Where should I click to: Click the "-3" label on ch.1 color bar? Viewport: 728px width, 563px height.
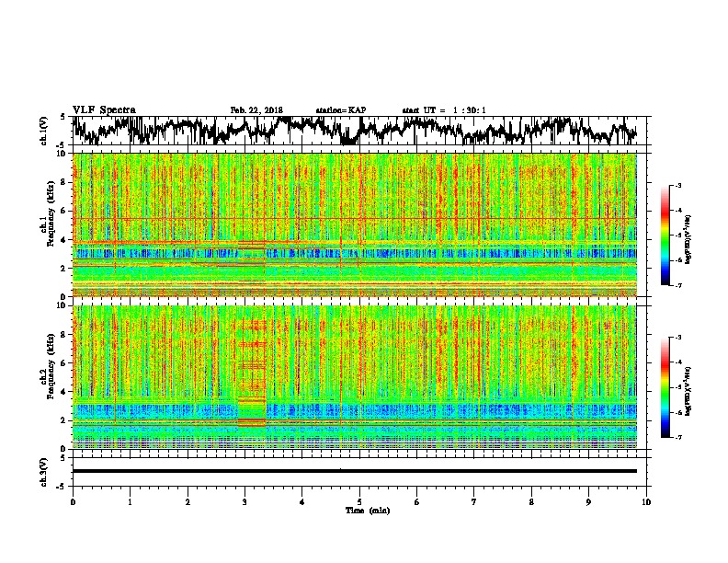[x=678, y=186]
